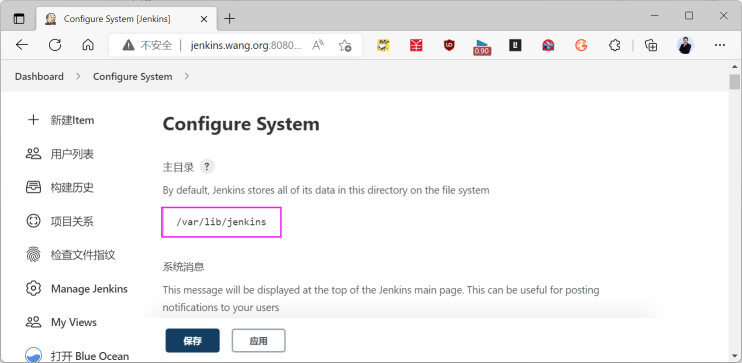Click the uBlock Origin shield extension icon
Screen dimensions: 742x363
[x=449, y=45]
